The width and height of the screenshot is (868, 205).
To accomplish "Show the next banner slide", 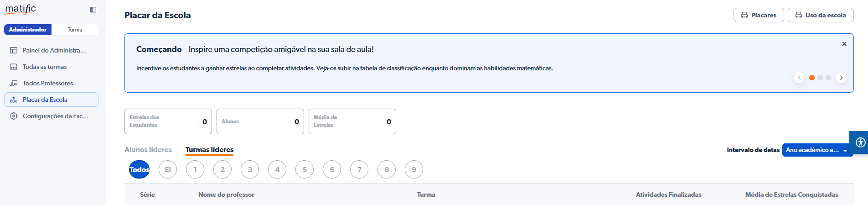I will (841, 78).
